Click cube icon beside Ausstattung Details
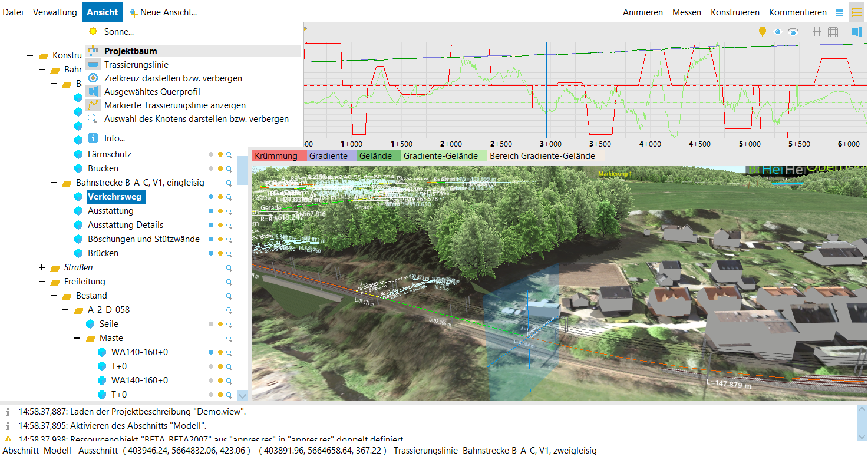The height and width of the screenshot is (460, 868). tap(78, 225)
